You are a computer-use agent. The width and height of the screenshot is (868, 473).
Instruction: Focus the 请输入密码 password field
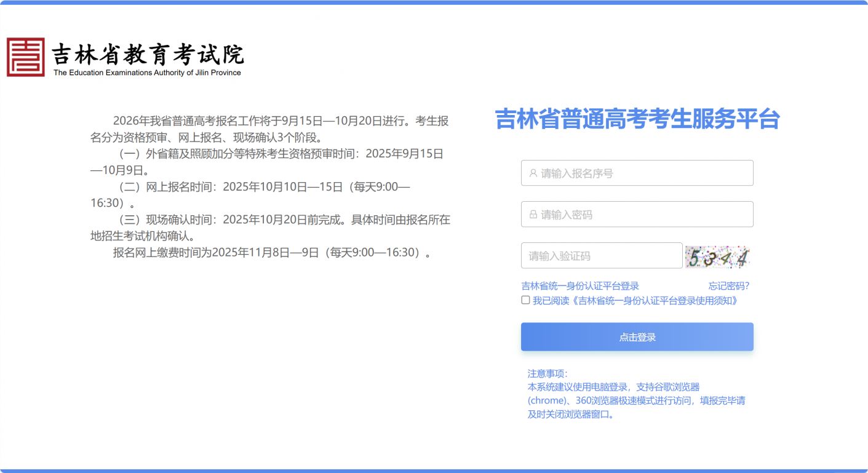pos(643,215)
